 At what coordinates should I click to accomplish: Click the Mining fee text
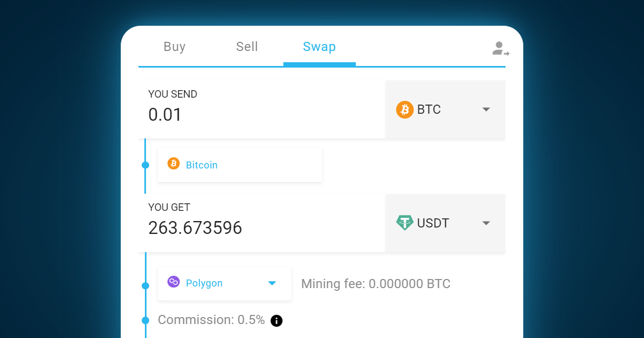tap(376, 283)
